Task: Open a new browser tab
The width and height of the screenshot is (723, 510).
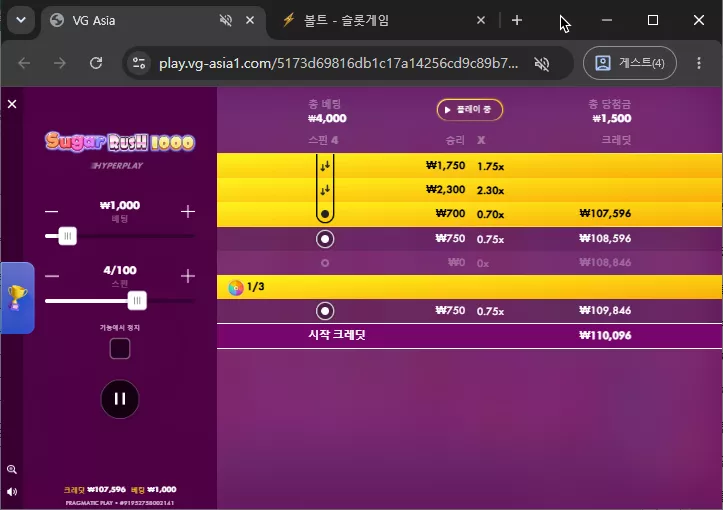Action: [517, 20]
